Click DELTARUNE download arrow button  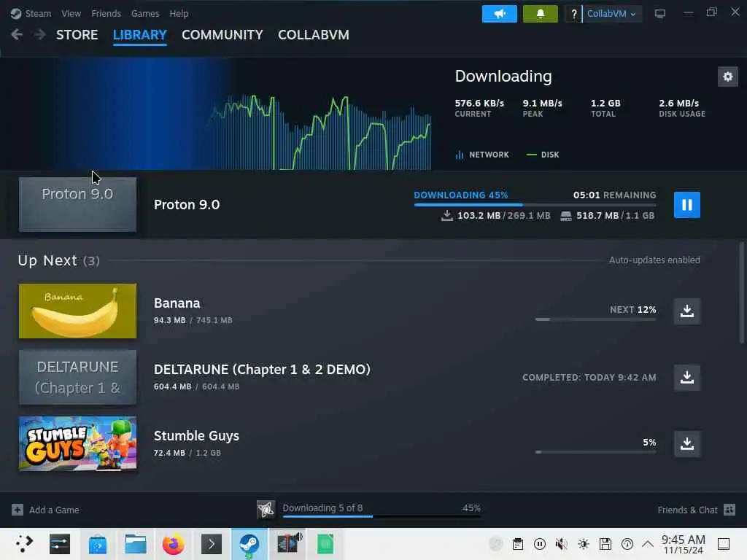(x=686, y=377)
